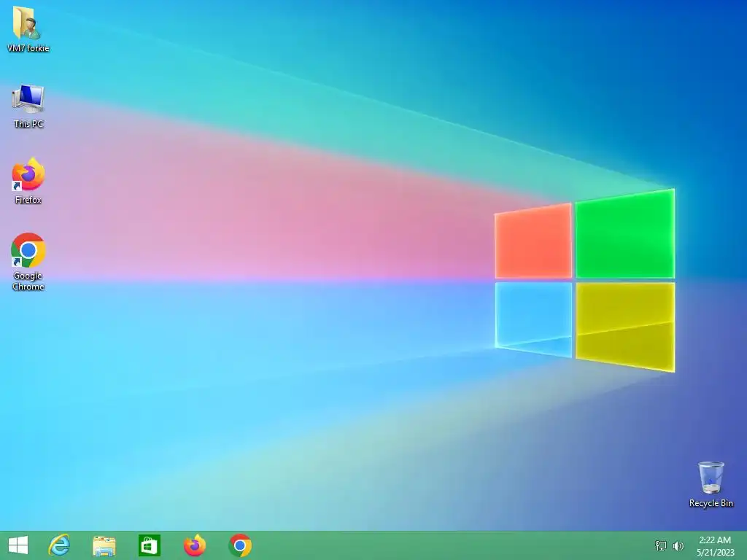The height and width of the screenshot is (560, 747).
Task: Click the volume speaker tray icon
Action: coord(678,545)
